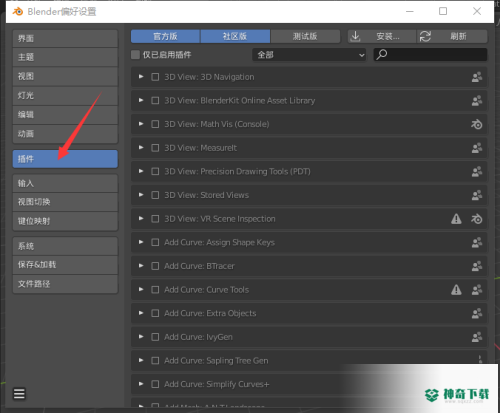Image resolution: width=500 pixels, height=413 pixels.
Task: Expand the BTracer add-on details
Action: [141, 266]
